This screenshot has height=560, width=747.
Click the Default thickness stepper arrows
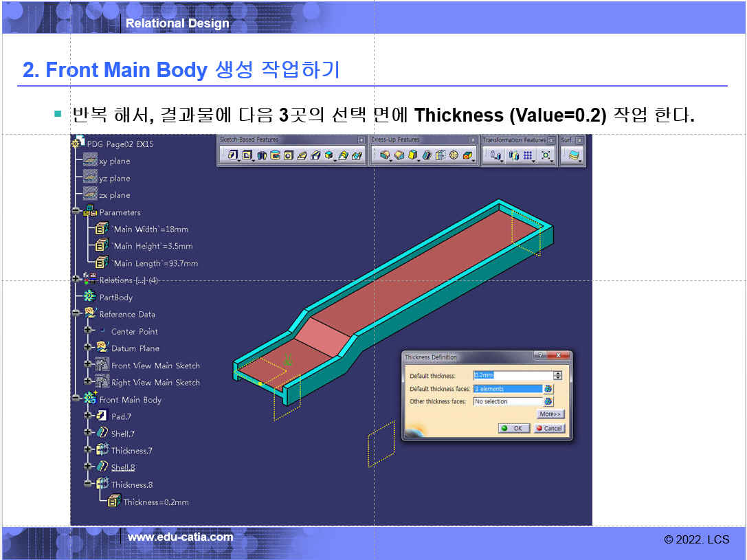click(x=557, y=376)
